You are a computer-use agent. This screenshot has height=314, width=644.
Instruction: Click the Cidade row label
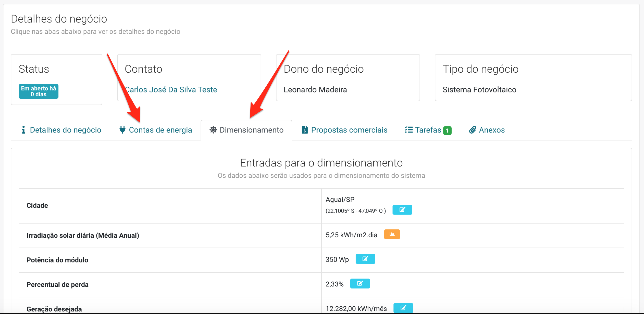tap(37, 205)
